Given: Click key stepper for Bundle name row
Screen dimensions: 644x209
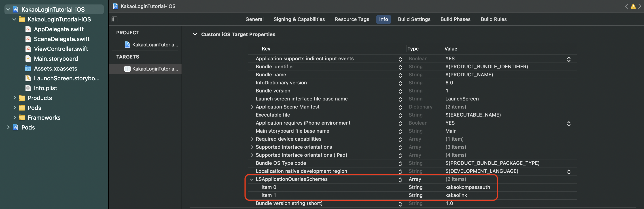Looking at the screenshot, I should pyautogui.click(x=400, y=75).
